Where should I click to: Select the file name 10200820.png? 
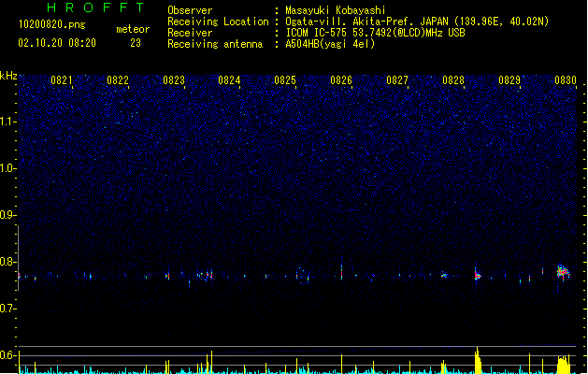click(52, 24)
